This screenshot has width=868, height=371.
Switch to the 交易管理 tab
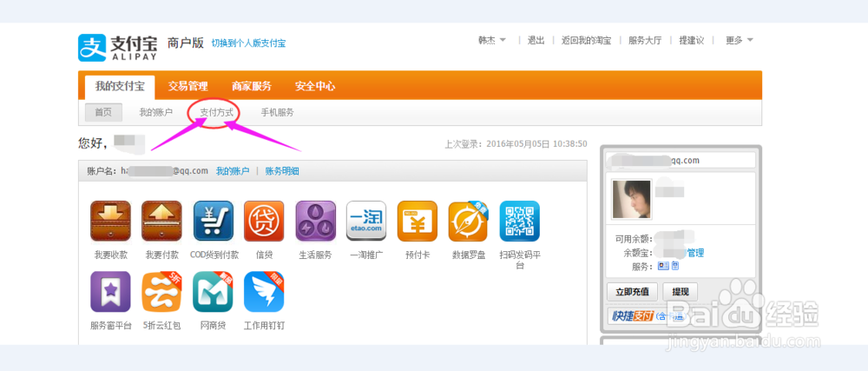[x=188, y=86]
